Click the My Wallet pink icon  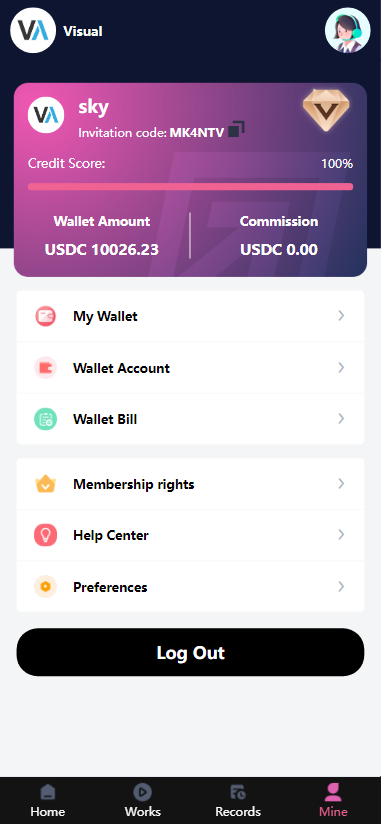[x=46, y=316]
